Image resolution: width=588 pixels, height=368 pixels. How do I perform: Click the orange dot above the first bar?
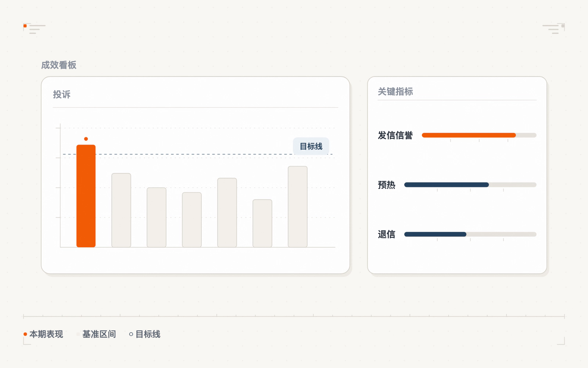point(86,139)
